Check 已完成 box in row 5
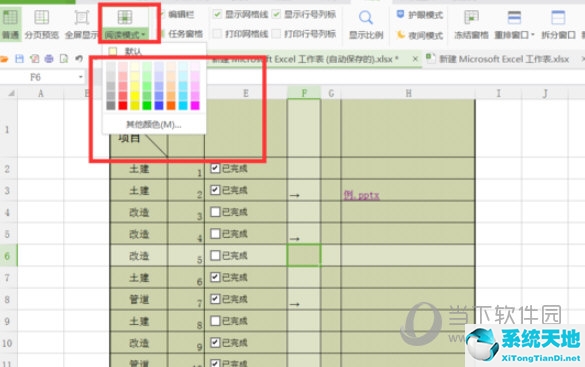The image size is (585, 367). pos(215,233)
